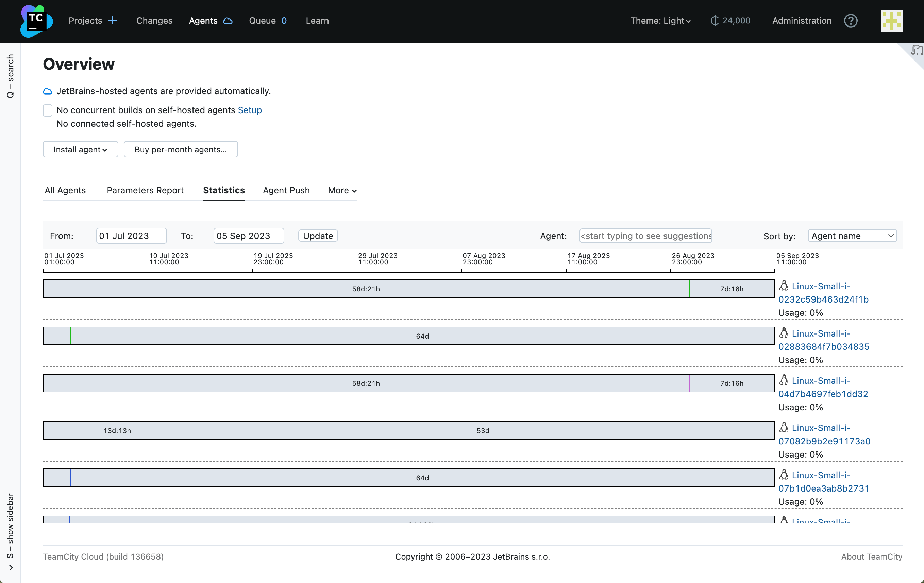Click the cloud icon beside Agents
This screenshot has height=583, width=924.
[x=228, y=21]
